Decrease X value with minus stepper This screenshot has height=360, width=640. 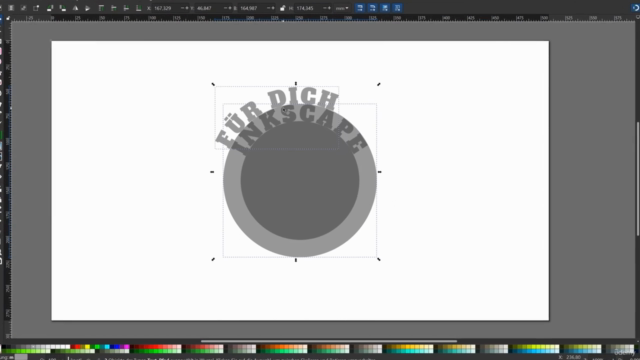[182, 8]
